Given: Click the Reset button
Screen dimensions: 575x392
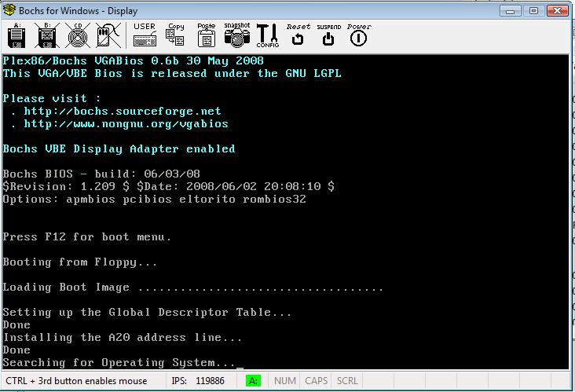Looking at the screenshot, I should pyautogui.click(x=298, y=35).
